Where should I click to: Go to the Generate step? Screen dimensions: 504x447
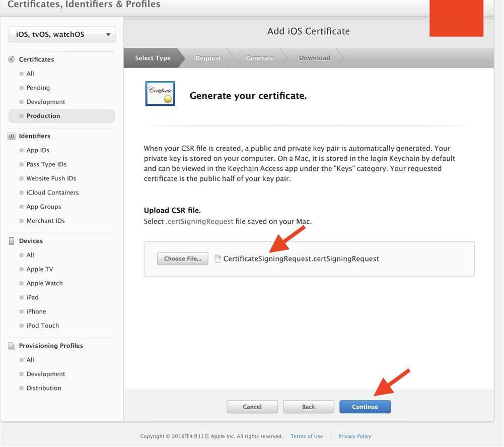(x=260, y=58)
